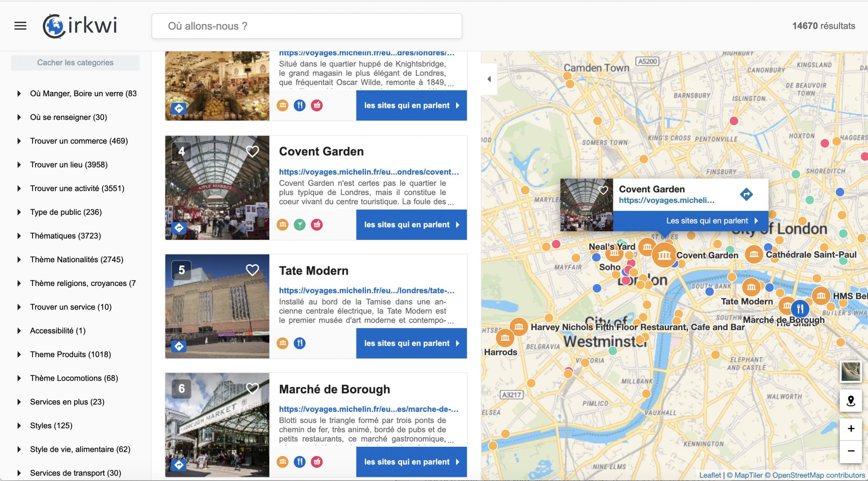Click red basket icon on the Harrods card
The width and height of the screenshot is (868, 481).
[317, 105]
